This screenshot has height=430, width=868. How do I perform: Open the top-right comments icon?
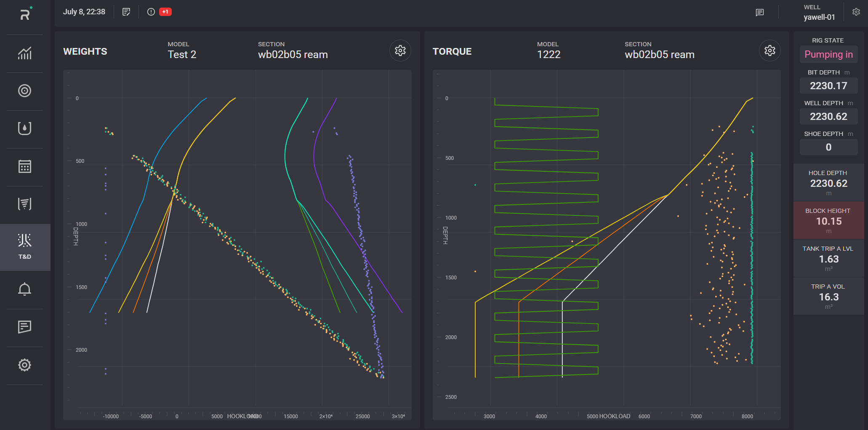click(760, 13)
